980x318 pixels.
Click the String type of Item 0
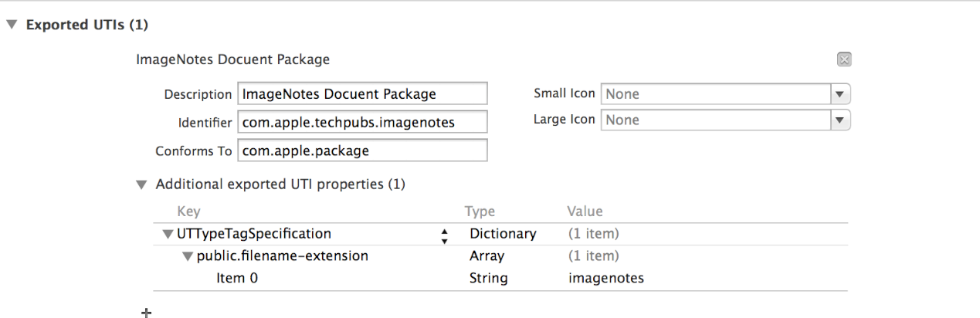pos(487,278)
